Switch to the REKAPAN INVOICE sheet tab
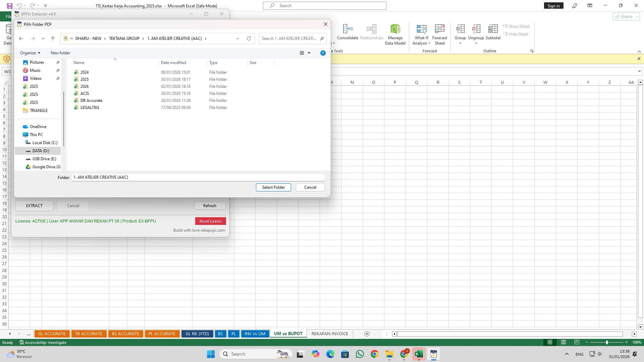The width and height of the screenshot is (644, 362). 329,334
